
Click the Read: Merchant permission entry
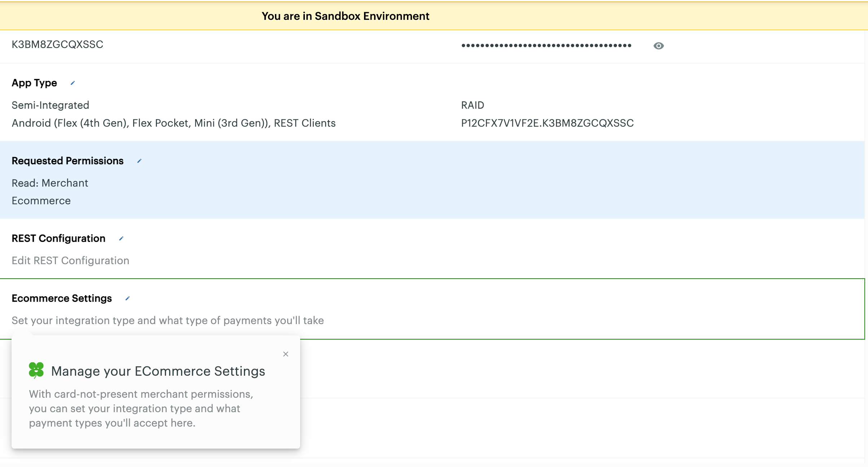tap(50, 183)
